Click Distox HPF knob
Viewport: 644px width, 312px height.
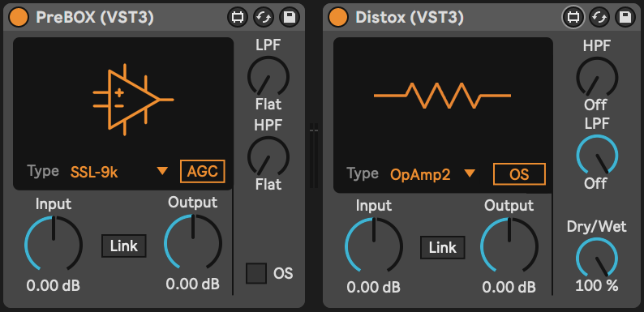point(597,77)
